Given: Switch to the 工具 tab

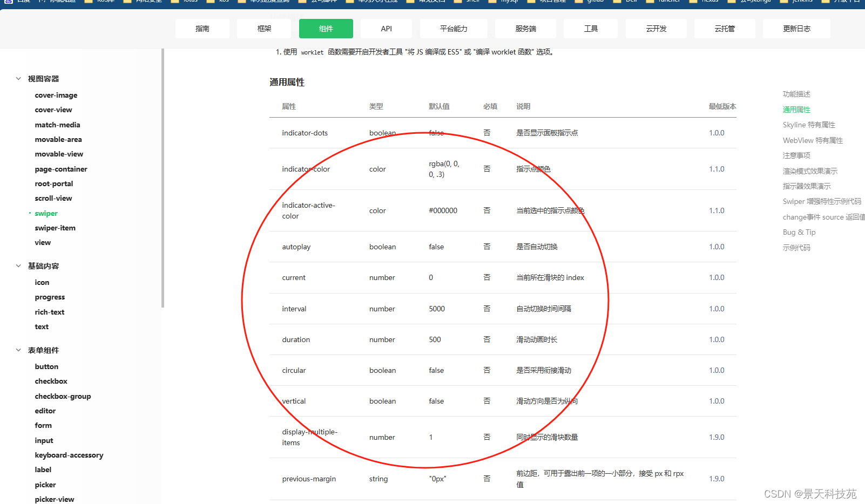Looking at the screenshot, I should (591, 29).
